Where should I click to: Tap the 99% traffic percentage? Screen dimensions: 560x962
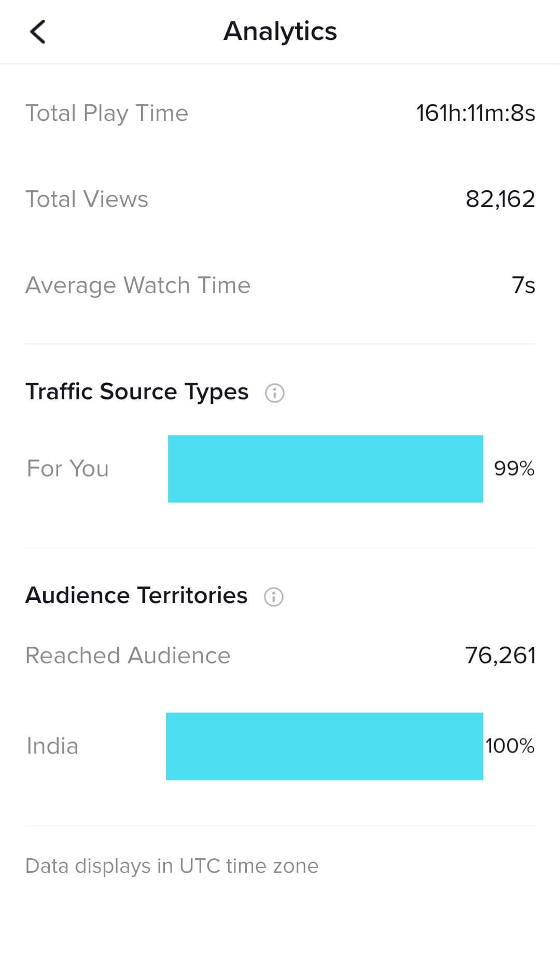513,468
